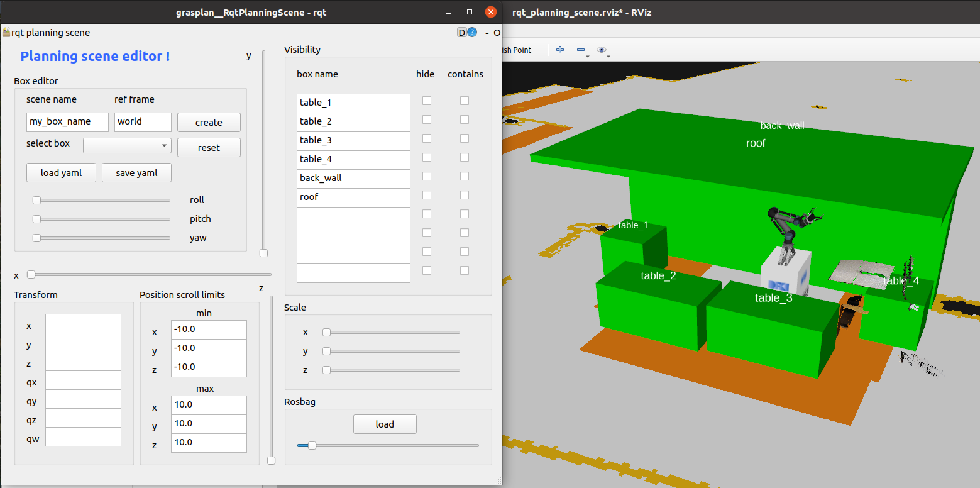Click the rqt planning scene plugin icon
The height and width of the screenshot is (488, 980).
(x=6, y=32)
